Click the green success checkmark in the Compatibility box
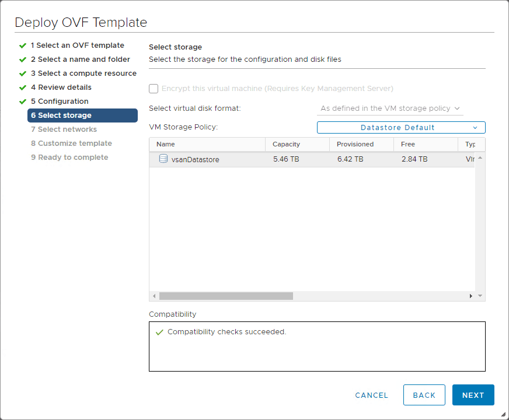This screenshot has width=509, height=420. tap(159, 331)
